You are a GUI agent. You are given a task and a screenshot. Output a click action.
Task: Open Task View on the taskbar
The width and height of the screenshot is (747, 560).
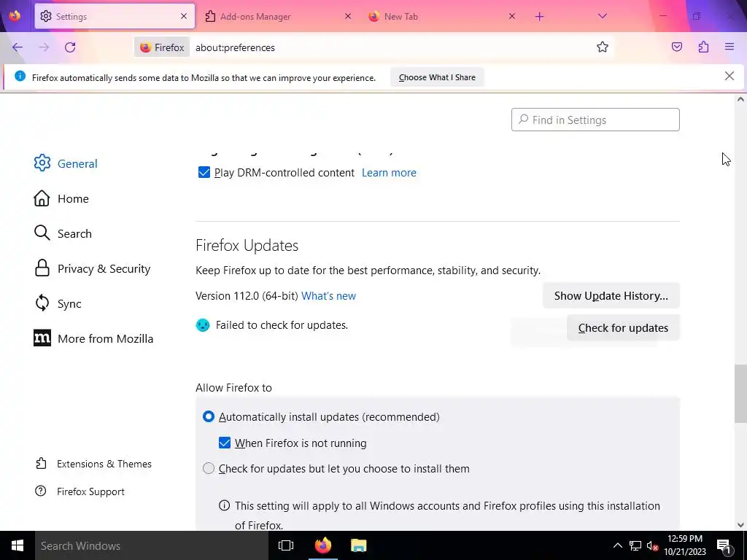pyautogui.click(x=286, y=545)
